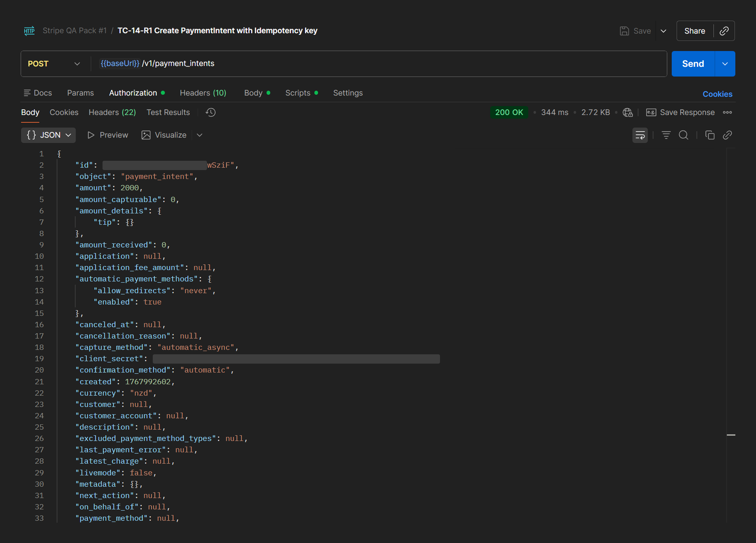View response Headers (22) tab
This screenshot has width=756, height=543.
tap(112, 112)
